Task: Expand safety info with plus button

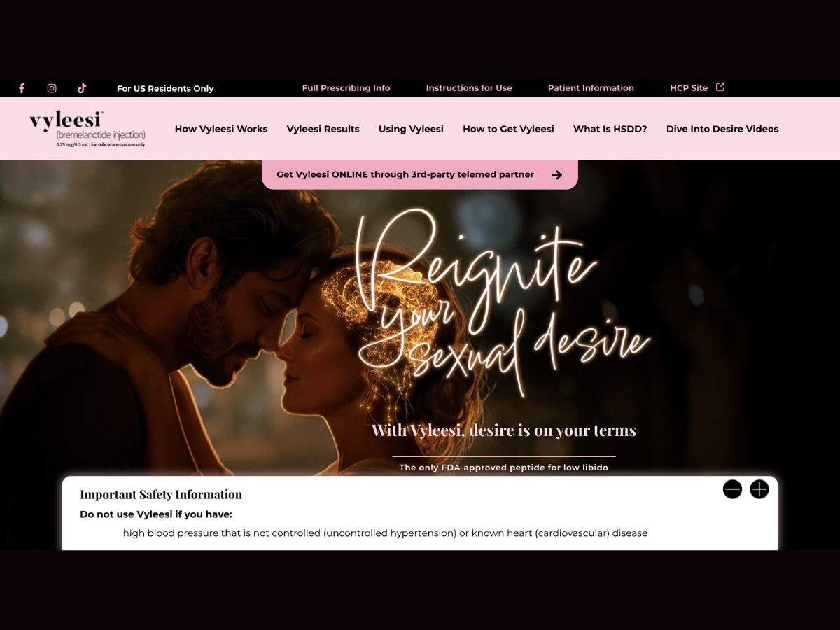Action: tap(759, 489)
